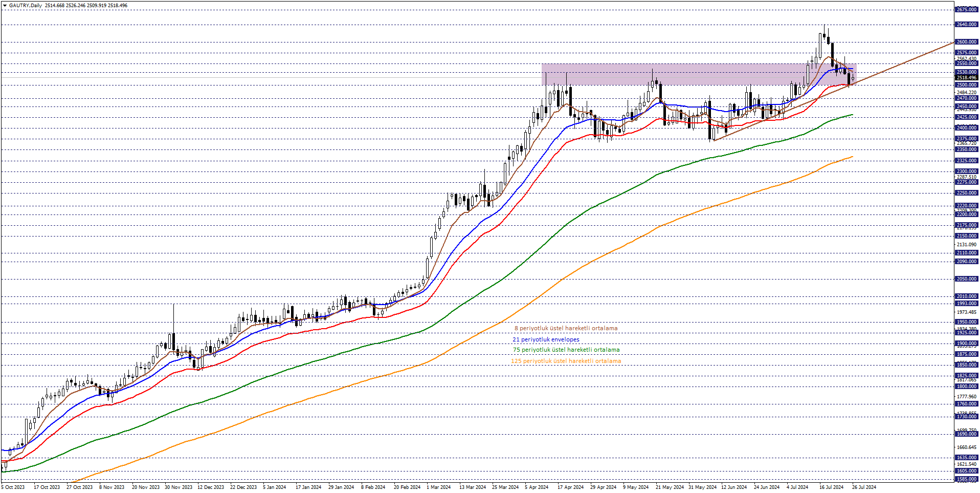Click the 1973.485 axis price value

pyautogui.click(x=966, y=312)
